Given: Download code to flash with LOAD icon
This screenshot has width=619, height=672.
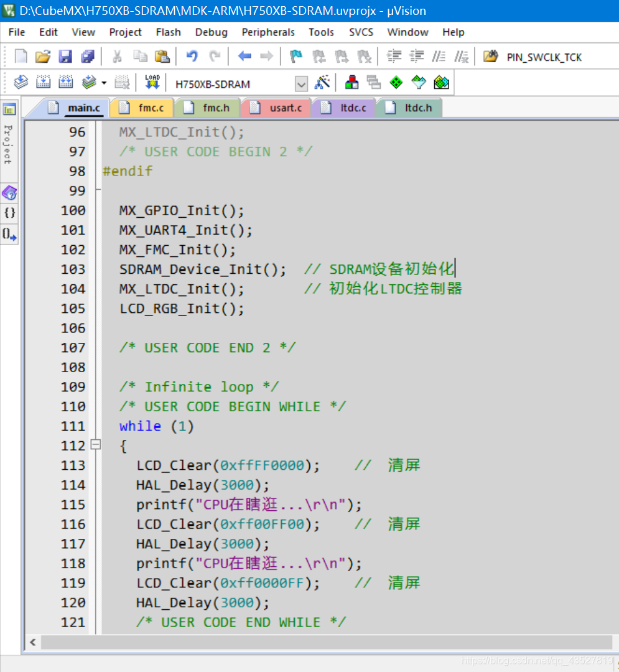Looking at the screenshot, I should pos(152,82).
